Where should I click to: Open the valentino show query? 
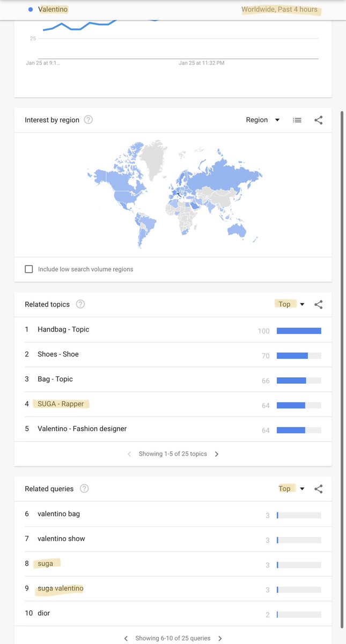61,538
